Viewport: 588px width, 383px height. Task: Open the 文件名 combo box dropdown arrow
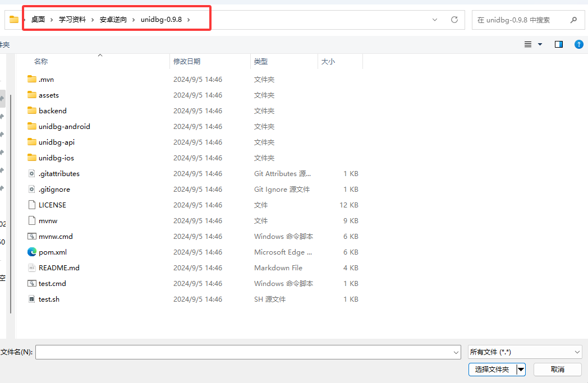point(456,352)
